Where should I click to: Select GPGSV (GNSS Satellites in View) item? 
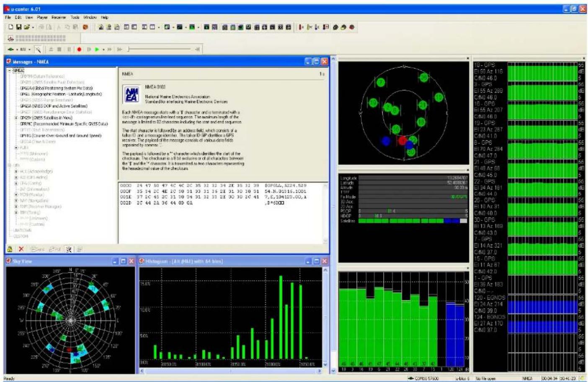pyautogui.click(x=46, y=118)
